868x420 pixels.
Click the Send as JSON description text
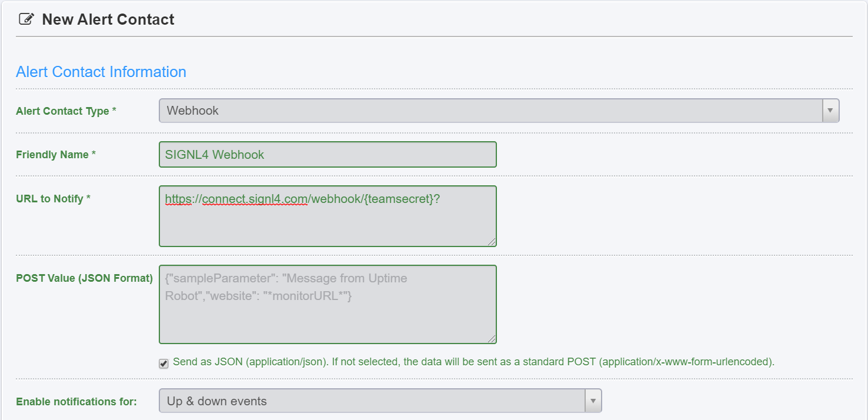pos(473,362)
